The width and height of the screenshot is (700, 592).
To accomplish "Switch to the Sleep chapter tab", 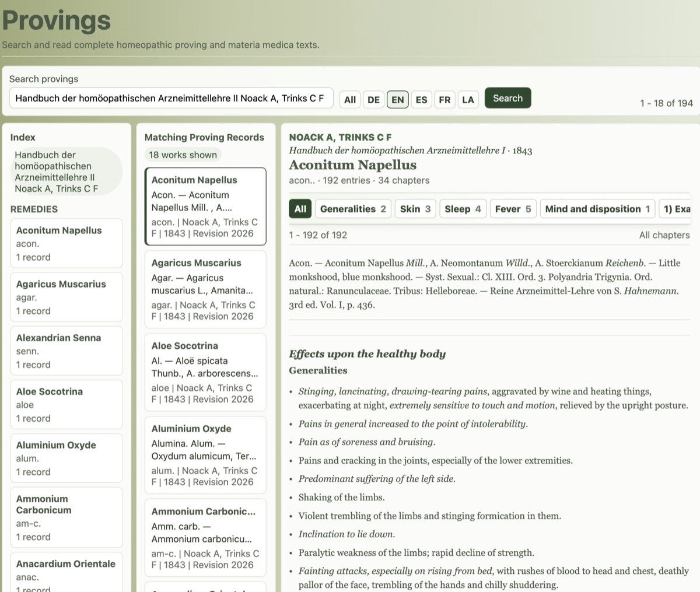I will tap(463, 209).
